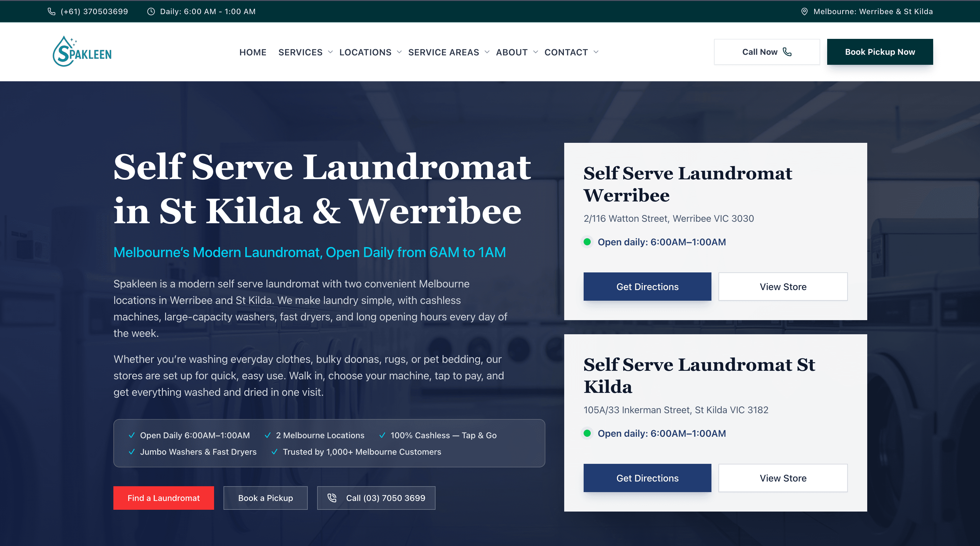980x546 pixels.
Task: Click the phone icon in top bar
Action: (51, 11)
